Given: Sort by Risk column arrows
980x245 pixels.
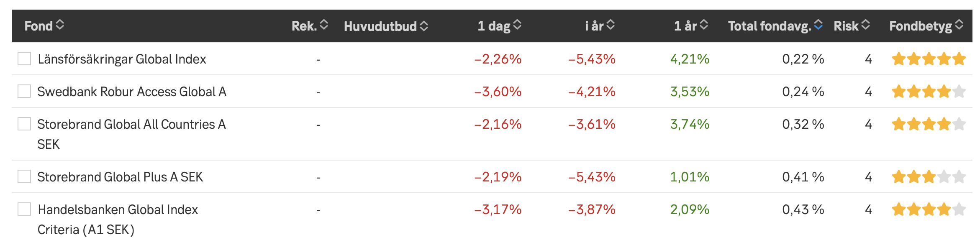Looking at the screenshot, I should pos(865,25).
